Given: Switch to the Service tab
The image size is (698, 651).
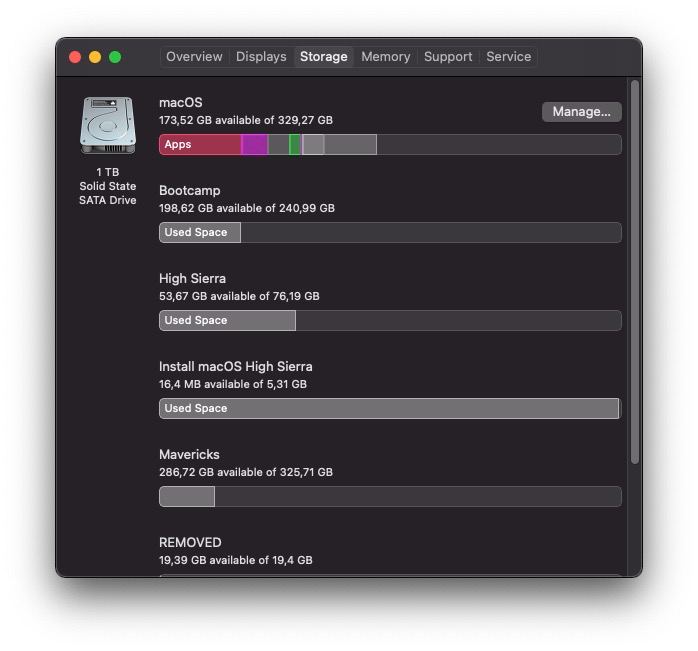Looking at the screenshot, I should 508,57.
